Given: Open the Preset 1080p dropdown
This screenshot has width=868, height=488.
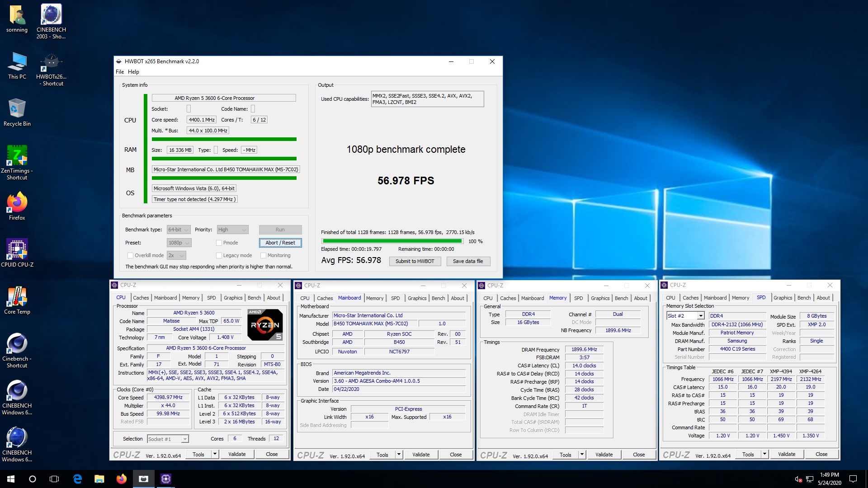Looking at the screenshot, I should click(x=179, y=243).
